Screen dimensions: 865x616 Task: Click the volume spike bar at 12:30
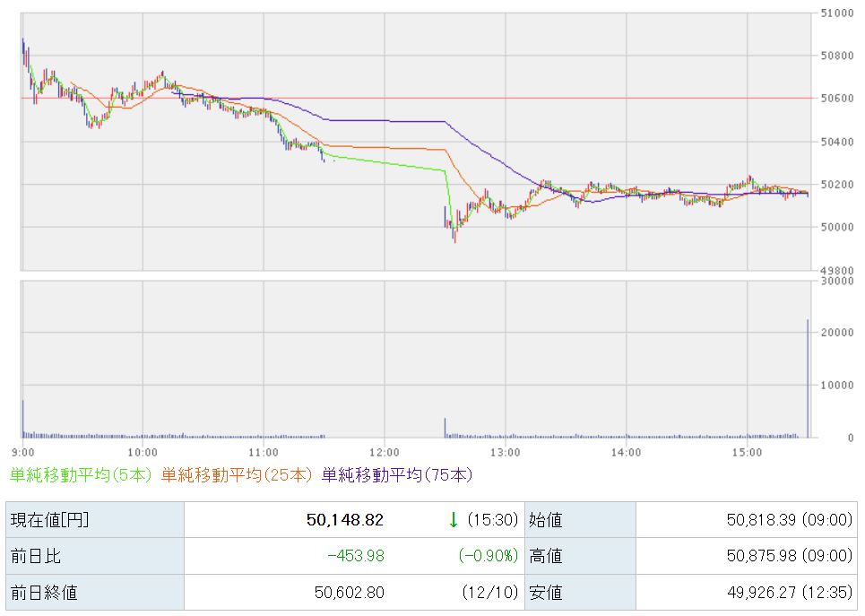click(x=445, y=427)
